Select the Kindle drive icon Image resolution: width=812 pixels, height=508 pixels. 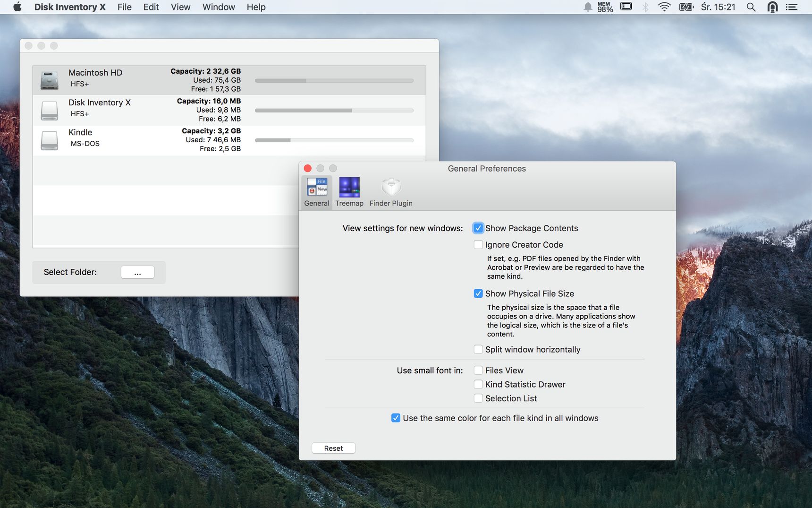click(50, 140)
